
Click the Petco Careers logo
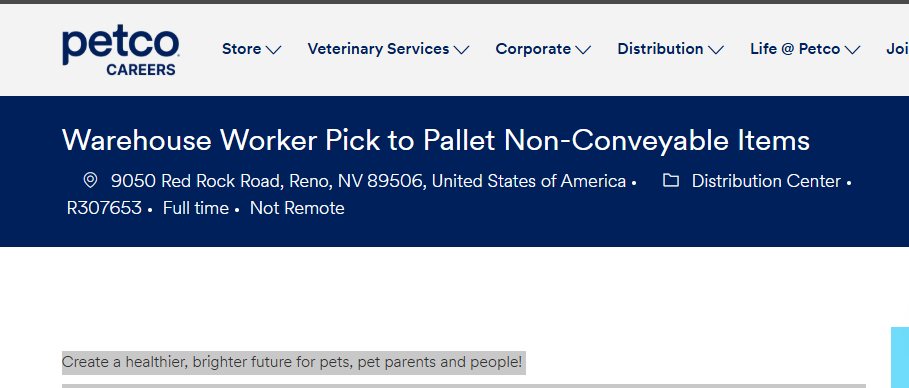[x=120, y=51]
